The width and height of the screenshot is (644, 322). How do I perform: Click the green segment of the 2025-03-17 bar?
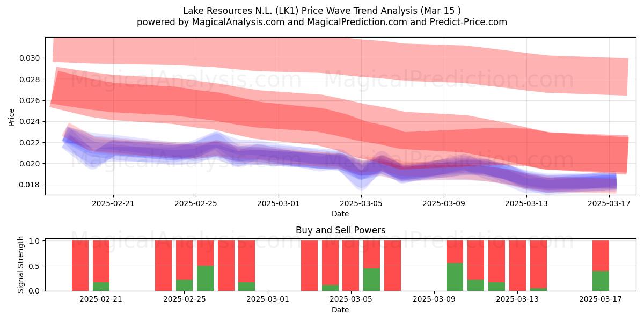pyautogui.click(x=601, y=281)
